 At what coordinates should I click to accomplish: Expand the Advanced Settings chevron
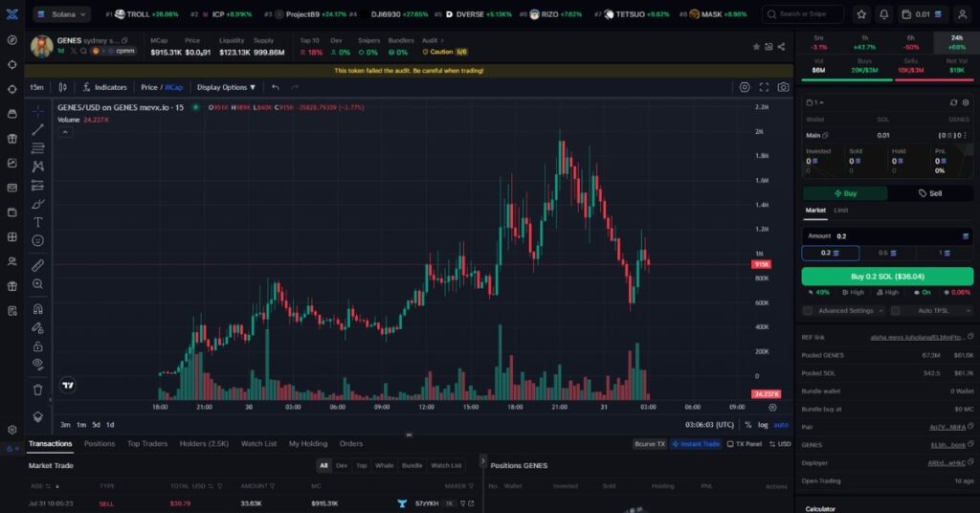(x=880, y=310)
